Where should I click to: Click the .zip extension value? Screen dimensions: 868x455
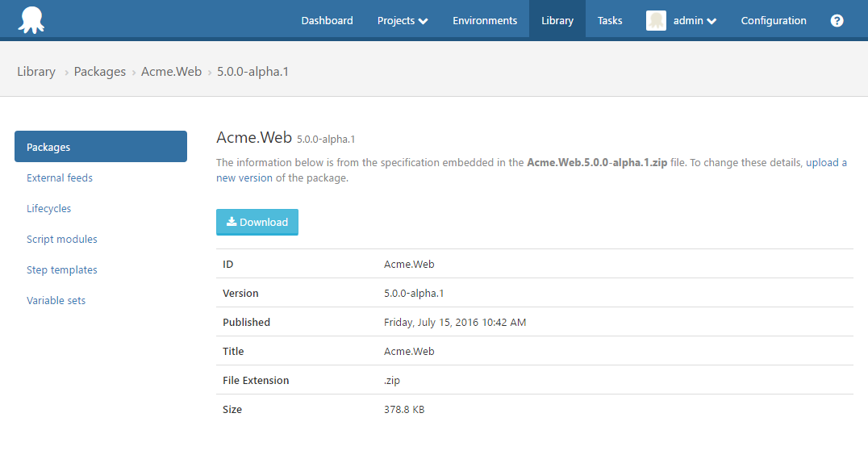392,381
